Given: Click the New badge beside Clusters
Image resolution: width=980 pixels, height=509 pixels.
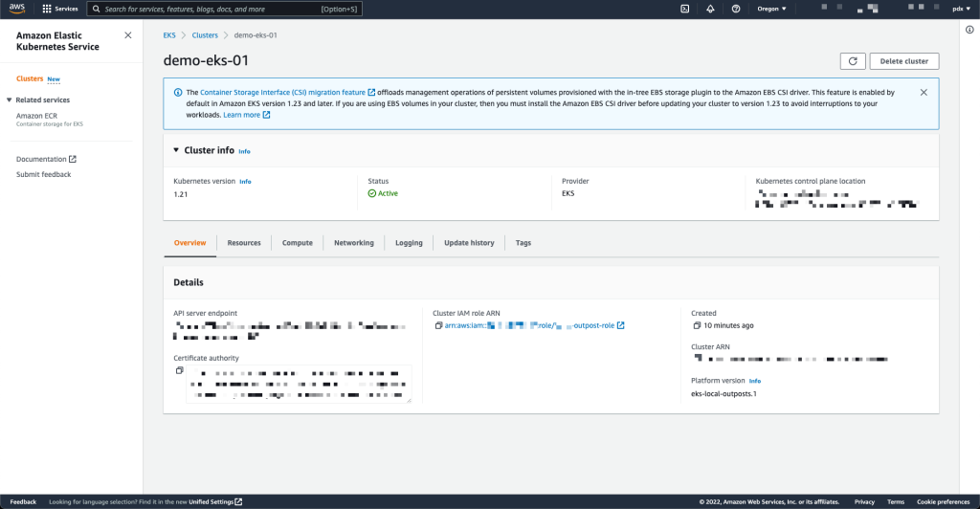Looking at the screenshot, I should click(x=54, y=79).
